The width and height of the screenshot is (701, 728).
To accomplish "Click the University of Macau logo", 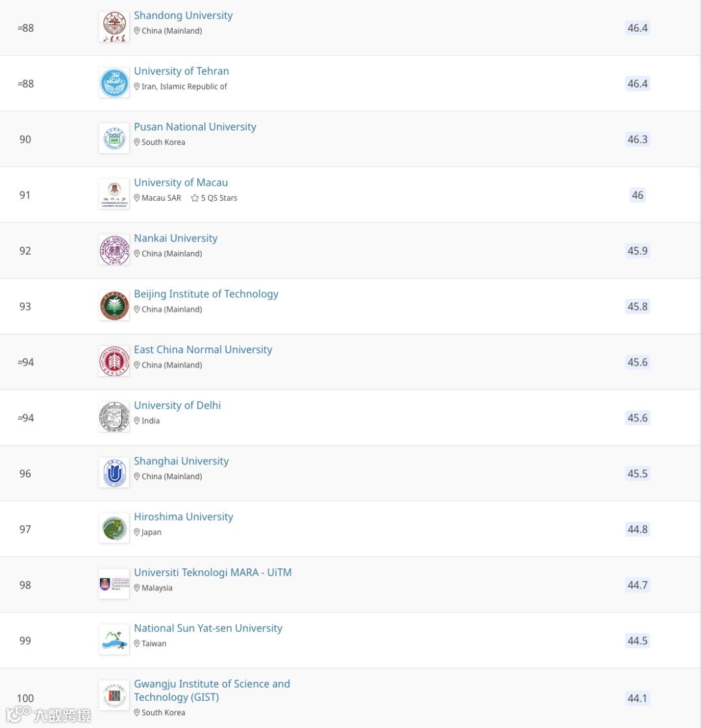I will 114,195.
